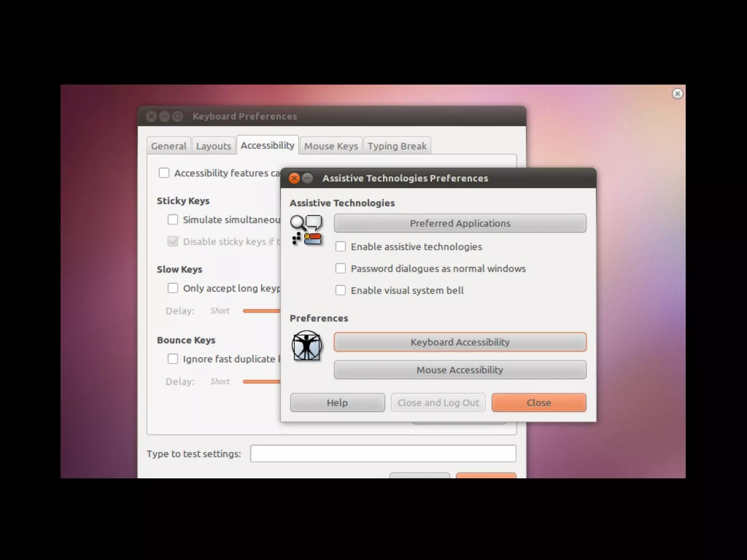
Task: Enable assistive technologies checkbox
Action: coord(340,247)
